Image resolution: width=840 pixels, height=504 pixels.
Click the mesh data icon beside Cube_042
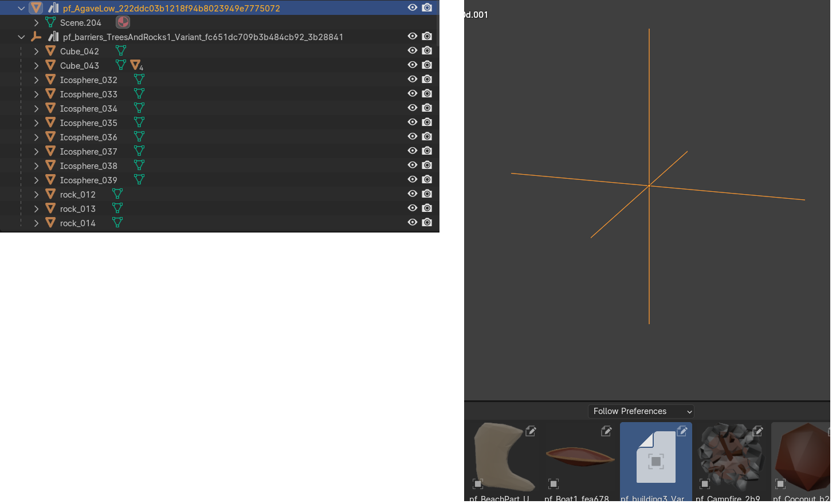(121, 50)
